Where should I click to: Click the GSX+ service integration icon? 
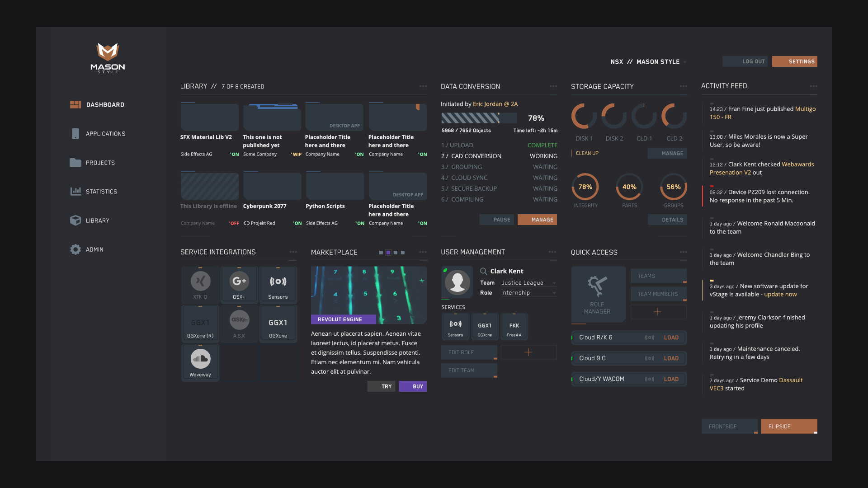coord(239,284)
